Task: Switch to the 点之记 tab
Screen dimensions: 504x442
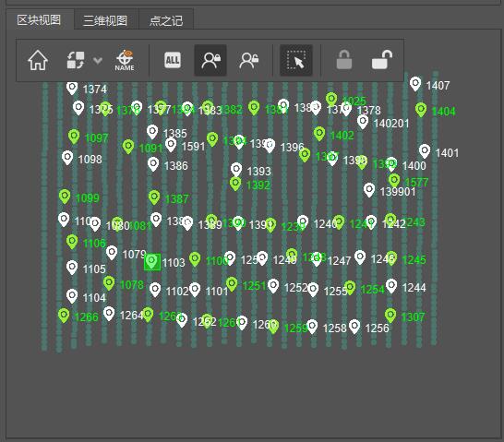Action: pos(166,20)
